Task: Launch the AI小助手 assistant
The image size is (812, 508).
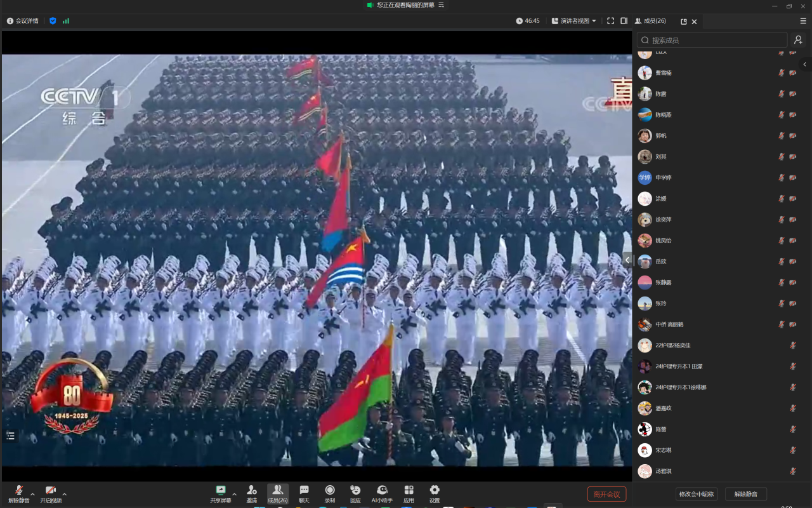Action: coord(382,493)
